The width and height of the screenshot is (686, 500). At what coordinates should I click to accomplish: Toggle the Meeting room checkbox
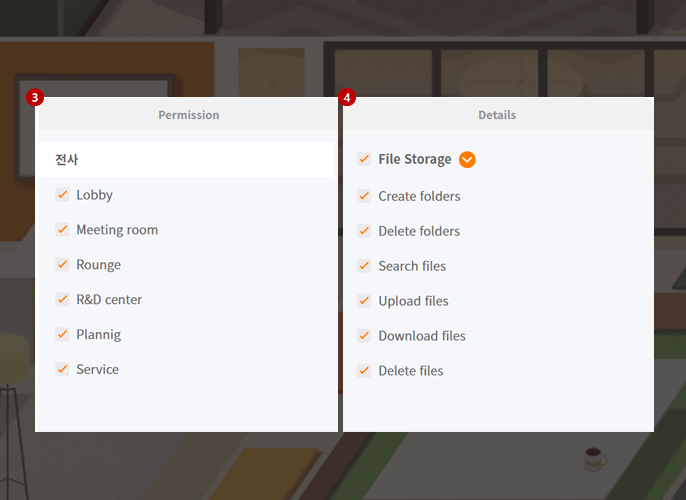click(x=62, y=230)
